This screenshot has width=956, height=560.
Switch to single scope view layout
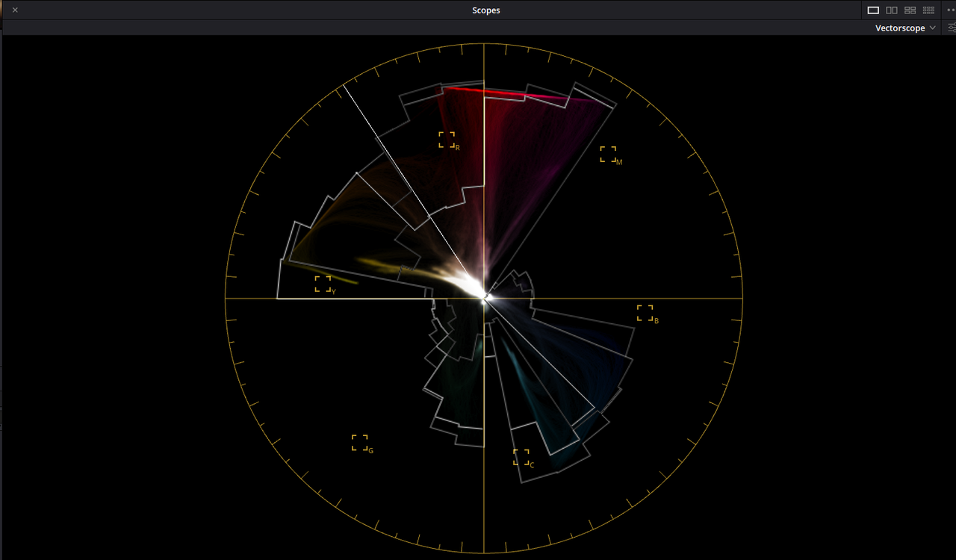point(873,10)
